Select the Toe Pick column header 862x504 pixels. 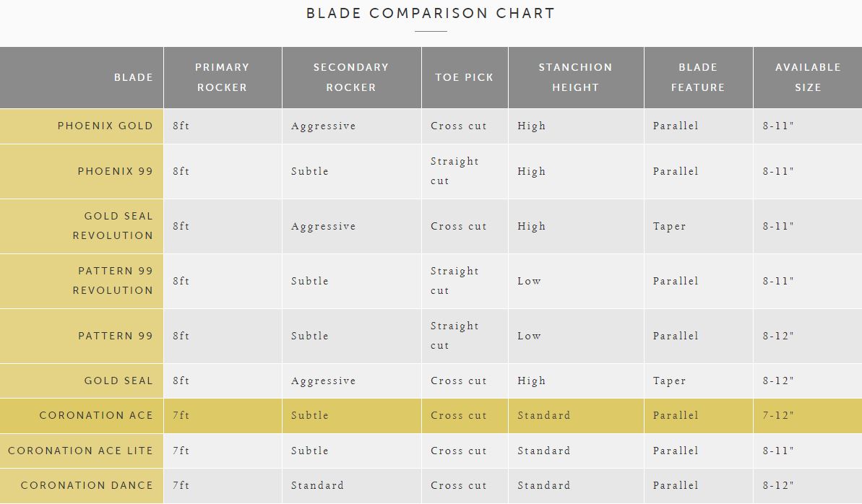point(465,77)
